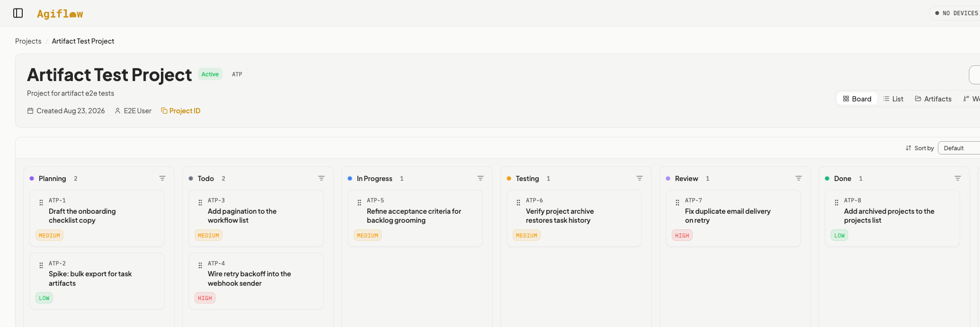The height and width of the screenshot is (327, 980).
Task: Click the ATP project key label
Action: click(237, 74)
